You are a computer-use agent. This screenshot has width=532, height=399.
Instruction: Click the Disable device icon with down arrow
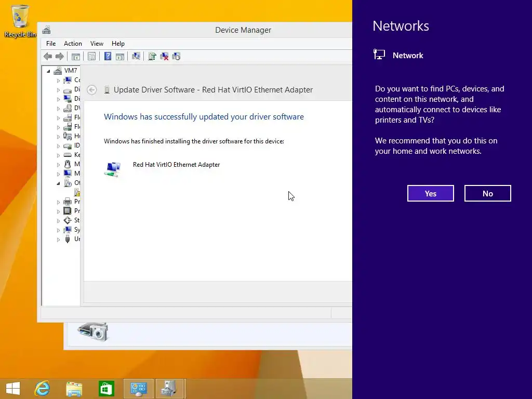point(176,56)
